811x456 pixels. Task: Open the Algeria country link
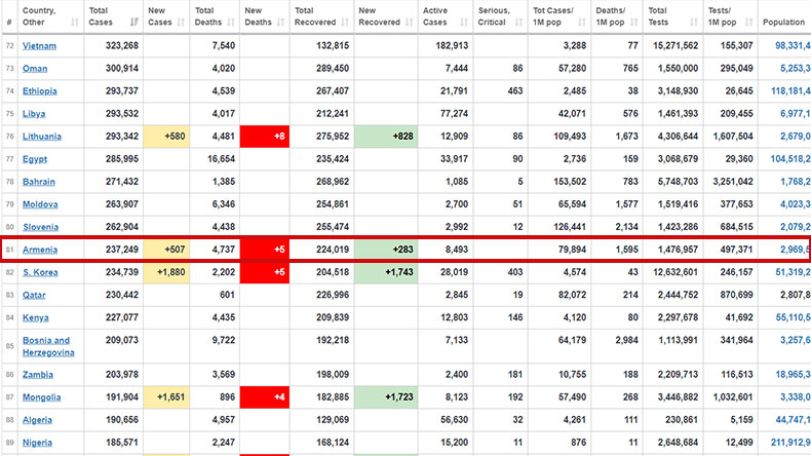click(37, 420)
